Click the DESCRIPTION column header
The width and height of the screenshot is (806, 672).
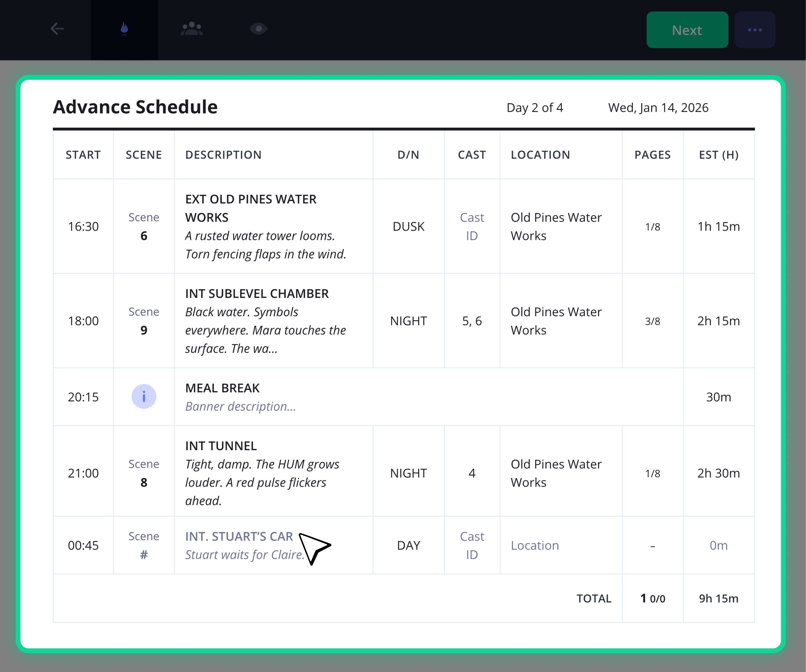click(223, 155)
